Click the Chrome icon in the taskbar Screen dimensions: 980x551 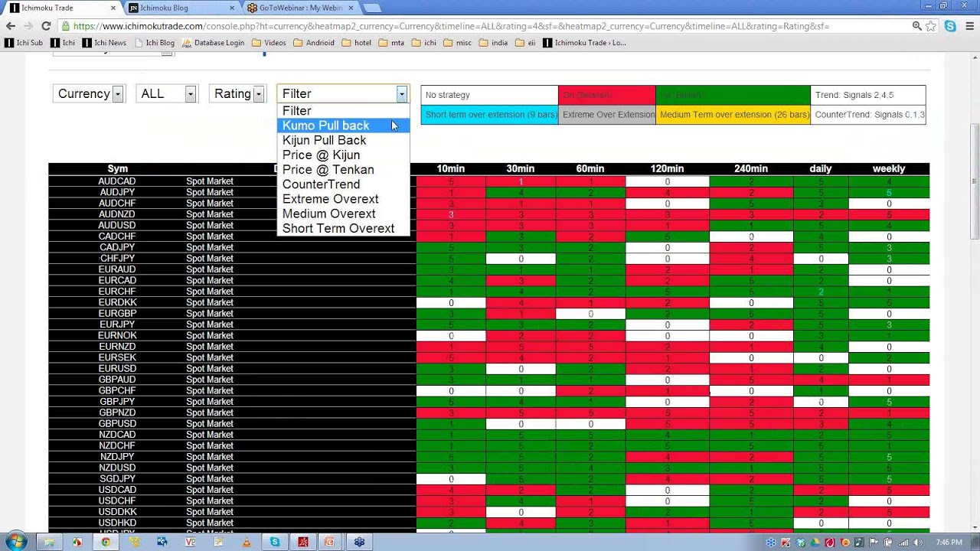pos(106,542)
